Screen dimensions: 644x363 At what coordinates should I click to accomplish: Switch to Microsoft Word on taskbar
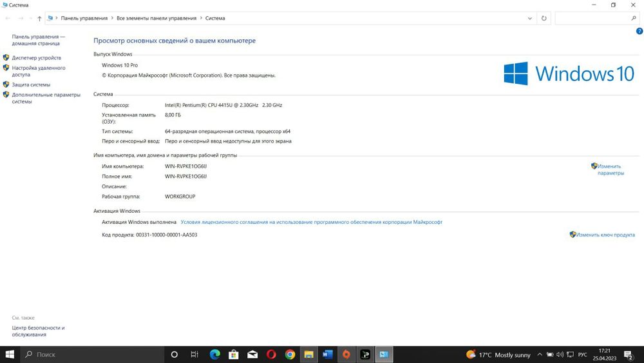click(328, 355)
